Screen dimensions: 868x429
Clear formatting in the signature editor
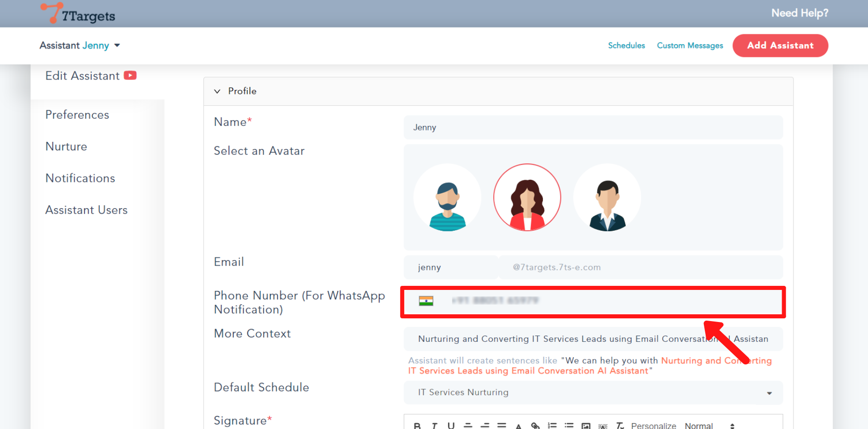[x=620, y=425]
